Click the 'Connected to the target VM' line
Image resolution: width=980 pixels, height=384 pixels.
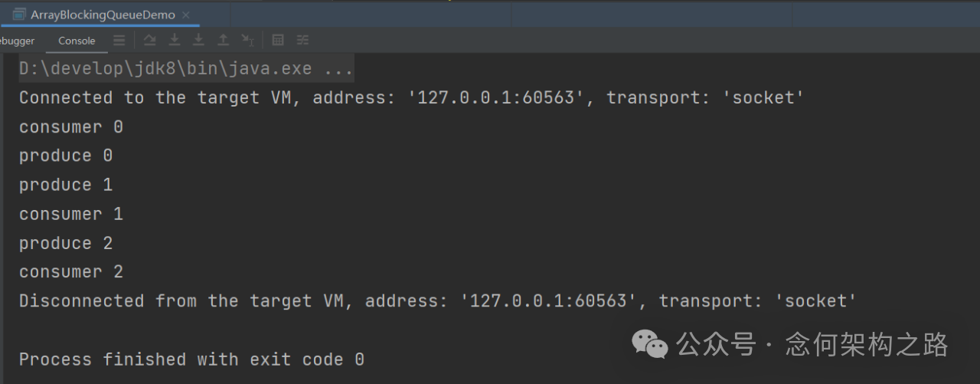pos(412,97)
